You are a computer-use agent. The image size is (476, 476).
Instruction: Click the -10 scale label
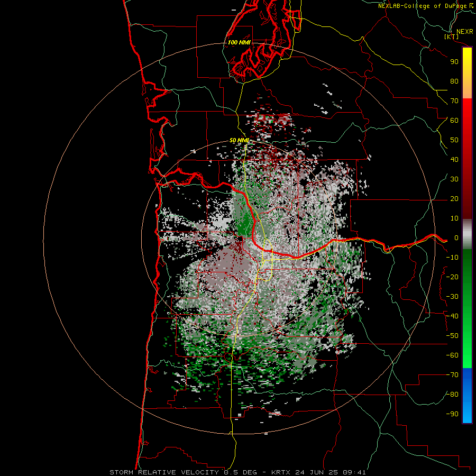pos(452,258)
